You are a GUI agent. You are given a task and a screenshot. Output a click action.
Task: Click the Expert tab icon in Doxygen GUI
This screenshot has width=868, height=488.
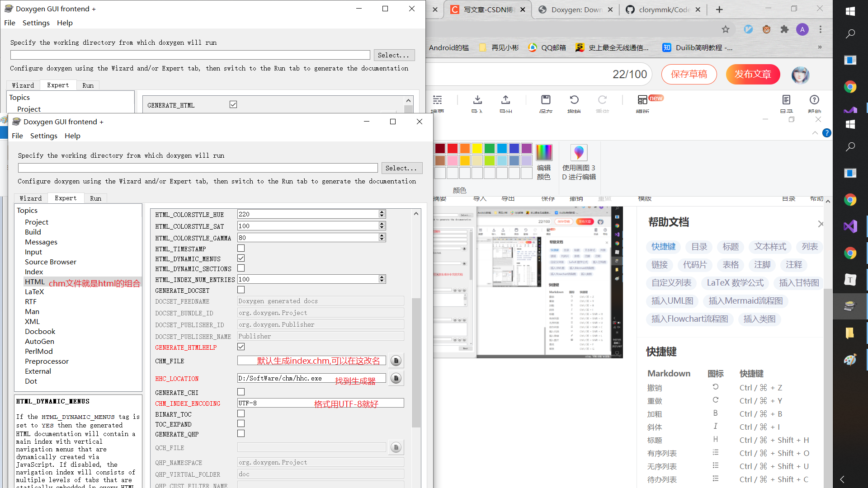66,198
